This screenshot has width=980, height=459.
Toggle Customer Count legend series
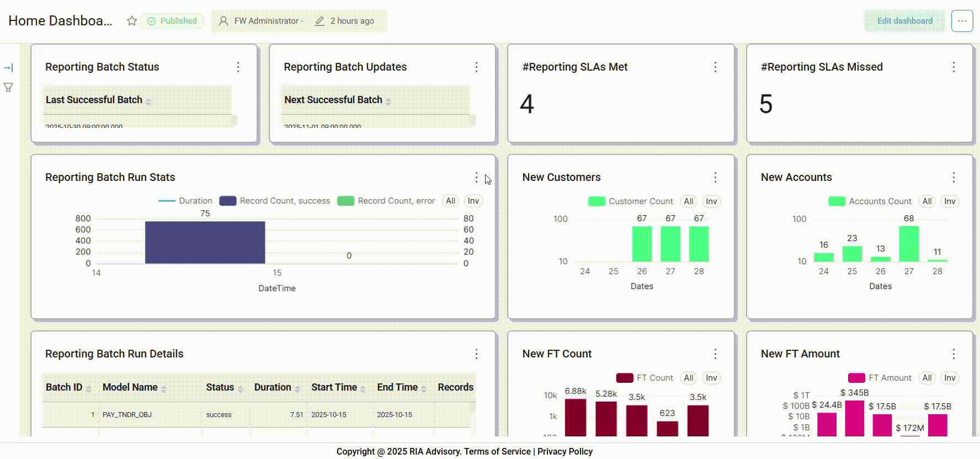pyautogui.click(x=631, y=201)
